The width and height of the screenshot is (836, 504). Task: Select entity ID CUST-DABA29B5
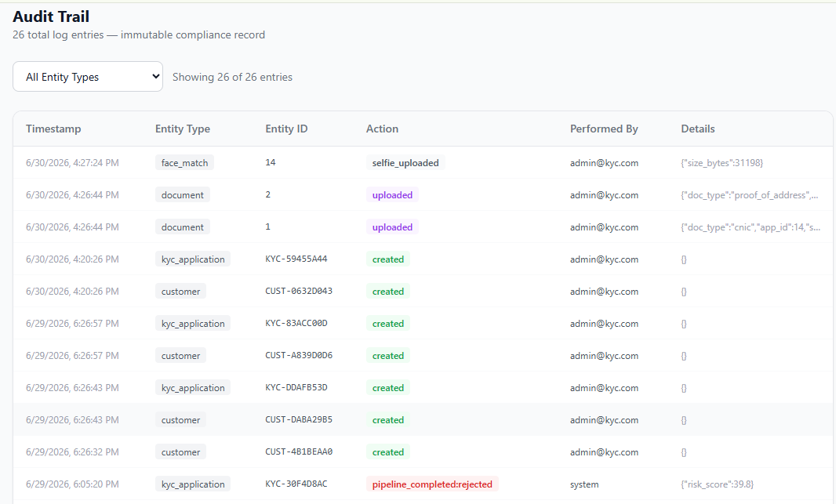299,419
